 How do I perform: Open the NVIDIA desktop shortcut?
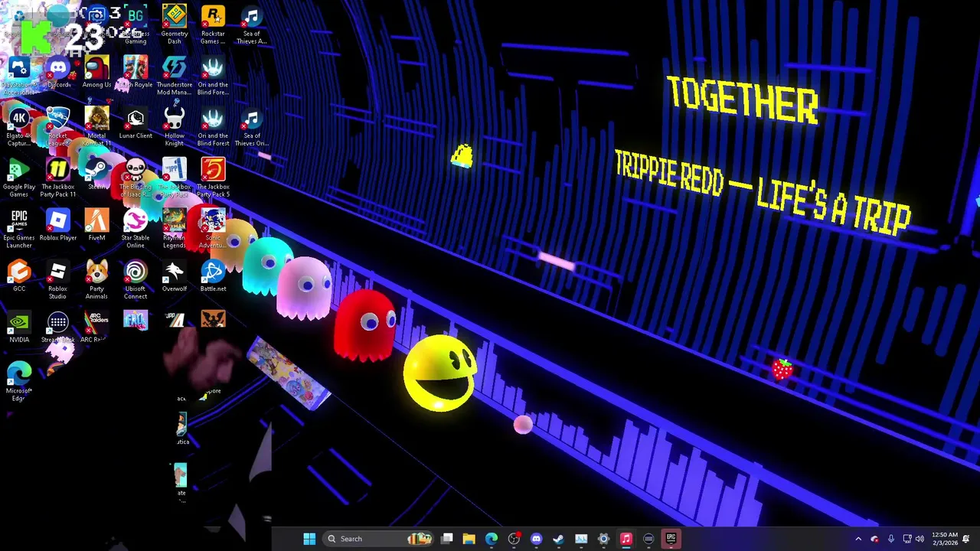click(19, 328)
